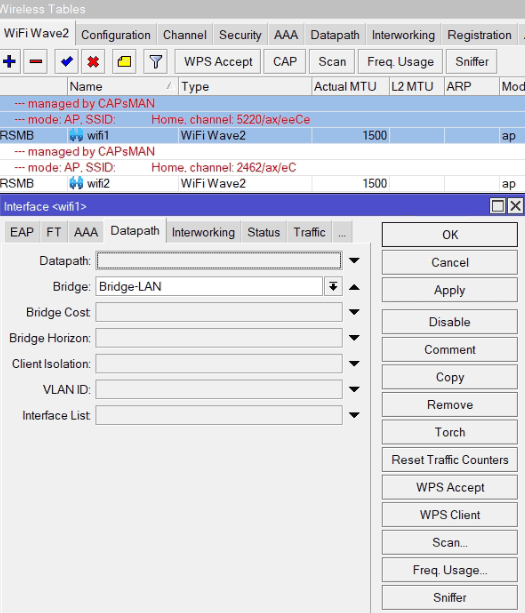The height and width of the screenshot is (613, 525).
Task: Expand the Bridge Cost field
Action: point(354,312)
